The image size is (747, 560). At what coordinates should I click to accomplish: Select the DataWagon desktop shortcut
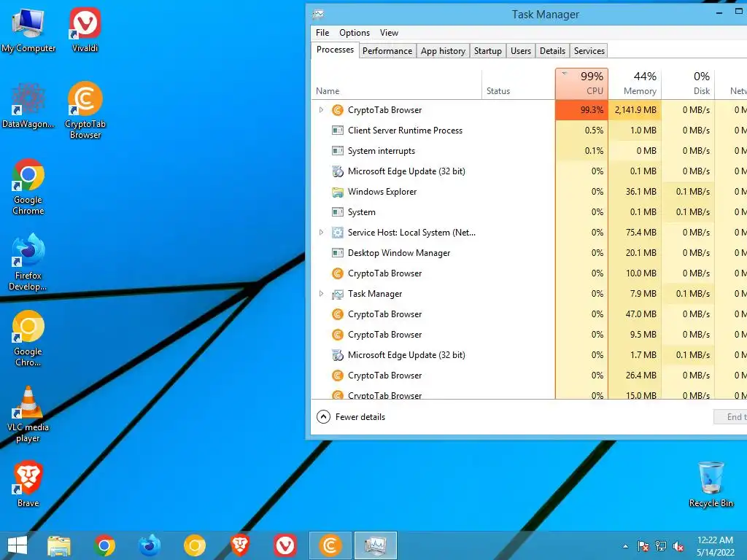pos(28,105)
